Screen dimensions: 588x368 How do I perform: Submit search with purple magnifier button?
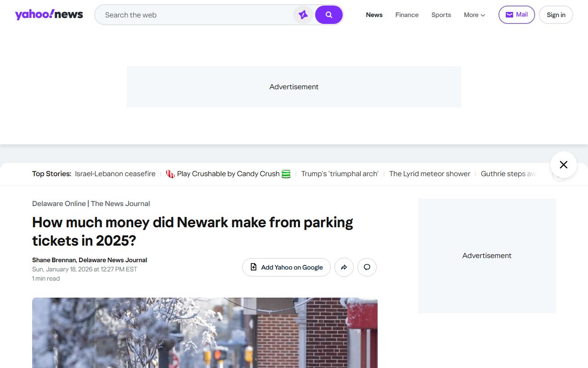point(329,15)
